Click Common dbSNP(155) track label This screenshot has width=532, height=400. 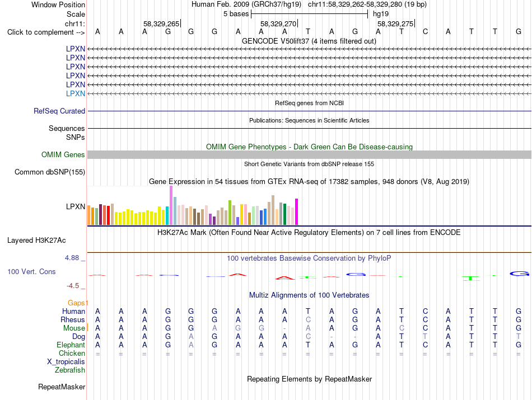point(49,172)
